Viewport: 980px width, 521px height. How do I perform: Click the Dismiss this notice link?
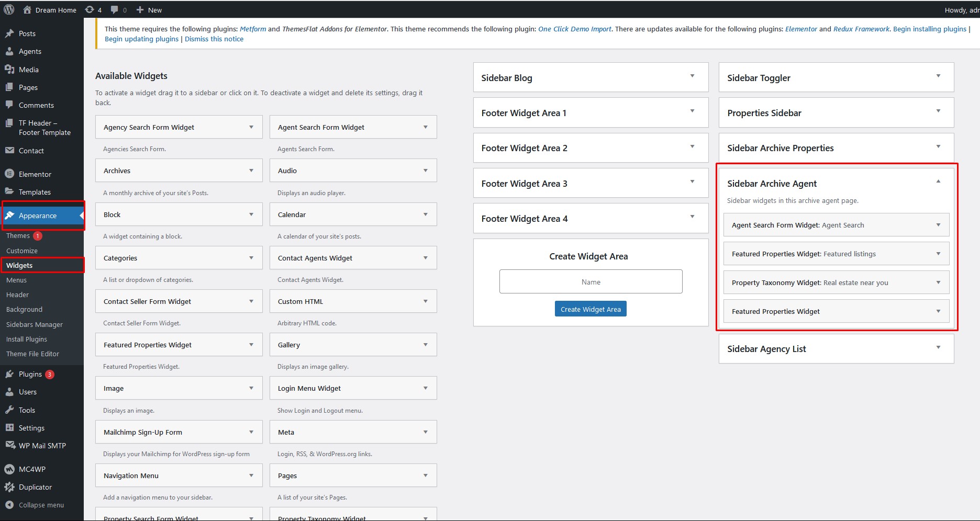pyautogui.click(x=214, y=39)
